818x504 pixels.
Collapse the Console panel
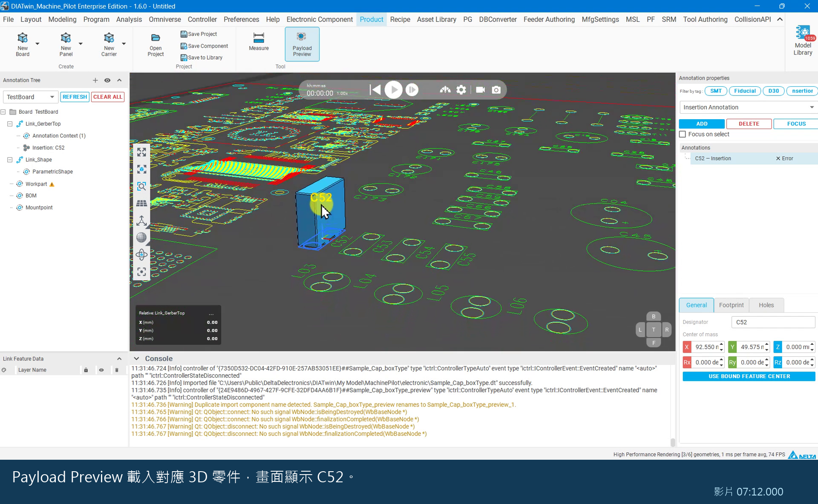click(x=136, y=359)
